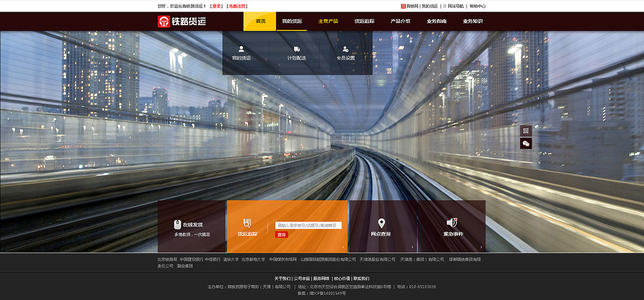The height and width of the screenshot is (300, 644).
Task: Select 货运追踪 in the main navigation bar
Action: pos(364,22)
